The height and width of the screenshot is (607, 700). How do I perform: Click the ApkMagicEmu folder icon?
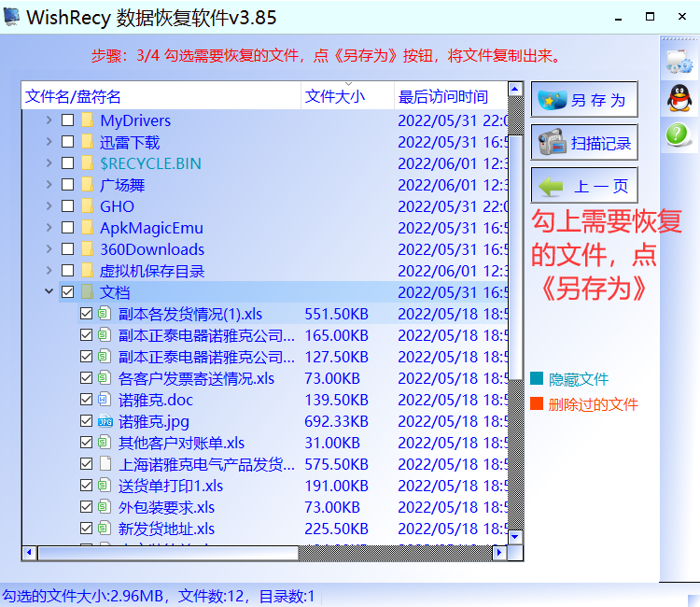(87, 227)
